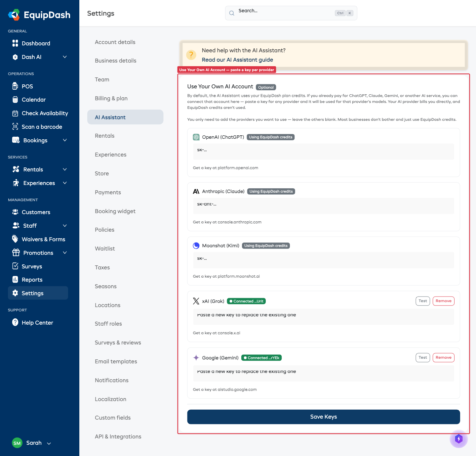Screen dimensions: 476x456
Task: Click the Waivers & Forms tag icon
Action: click(x=15, y=239)
